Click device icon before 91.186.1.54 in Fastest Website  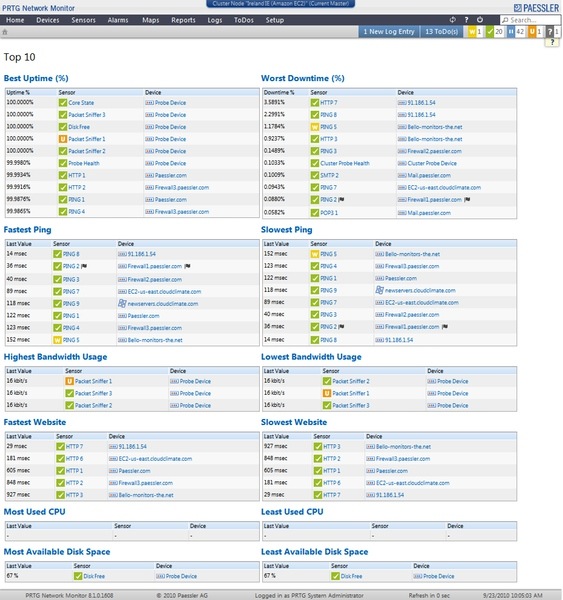click(113, 447)
